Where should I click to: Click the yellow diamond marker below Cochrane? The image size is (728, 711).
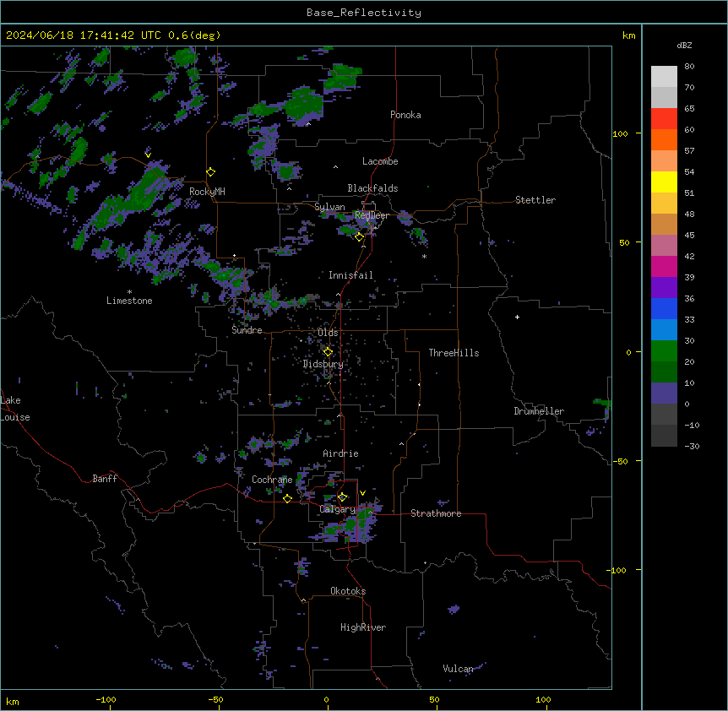(287, 499)
